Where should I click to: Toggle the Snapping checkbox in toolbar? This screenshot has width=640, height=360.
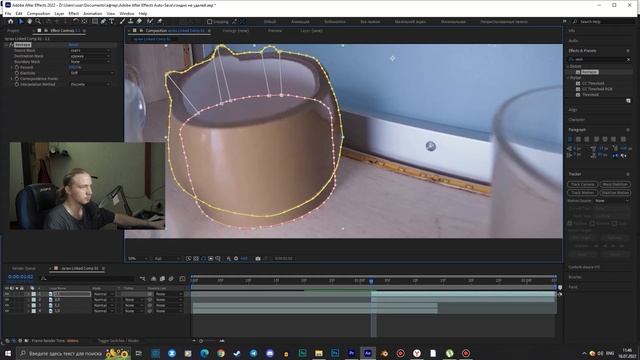click(210, 21)
